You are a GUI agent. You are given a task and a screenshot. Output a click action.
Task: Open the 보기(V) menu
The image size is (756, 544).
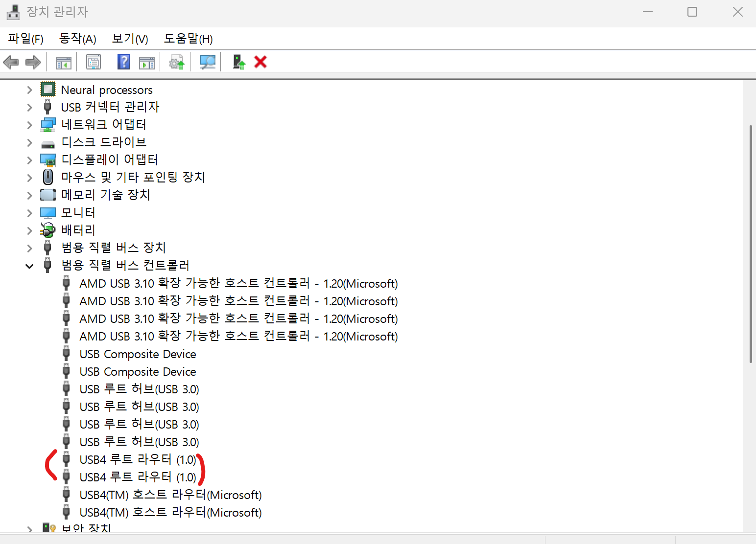tap(130, 39)
